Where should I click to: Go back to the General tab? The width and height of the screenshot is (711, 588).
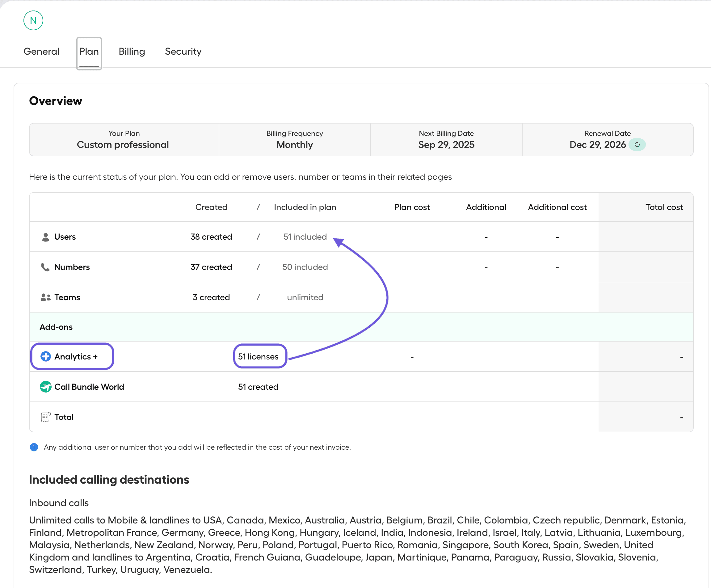click(x=41, y=52)
